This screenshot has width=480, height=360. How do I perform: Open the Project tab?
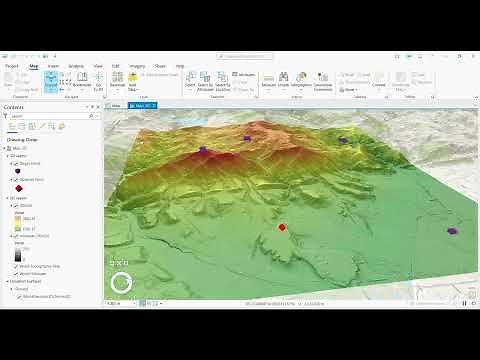(12, 66)
